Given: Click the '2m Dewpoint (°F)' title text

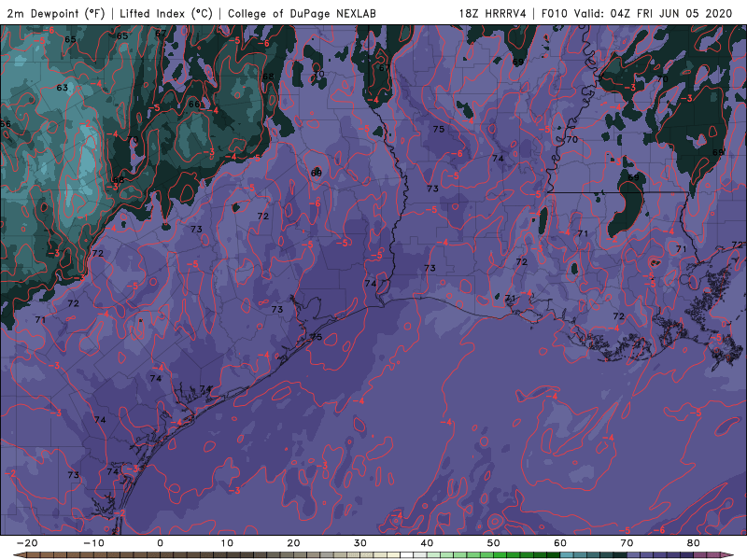Looking at the screenshot, I should [x=56, y=13].
